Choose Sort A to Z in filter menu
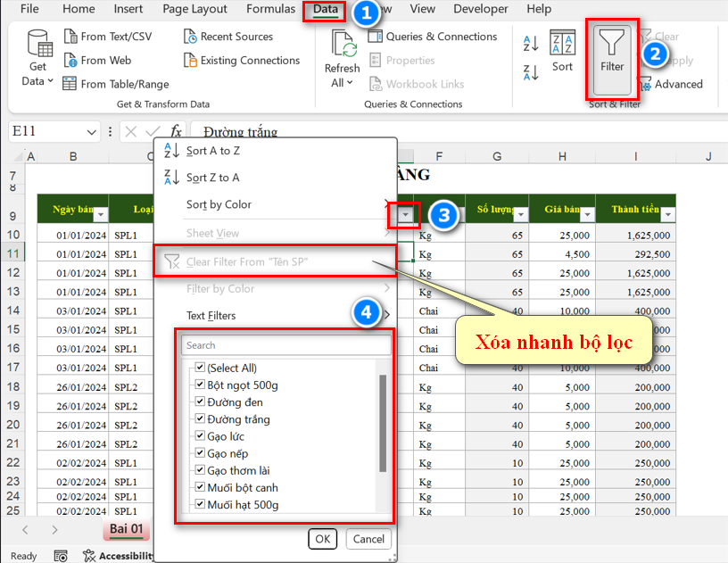This screenshot has width=728, height=563. pyautogui.click(x=212, y=151)
